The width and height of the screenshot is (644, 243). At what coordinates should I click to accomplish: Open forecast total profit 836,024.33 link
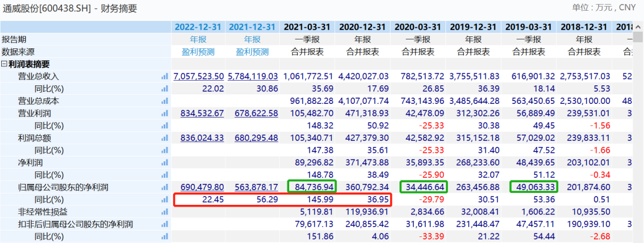202,138
